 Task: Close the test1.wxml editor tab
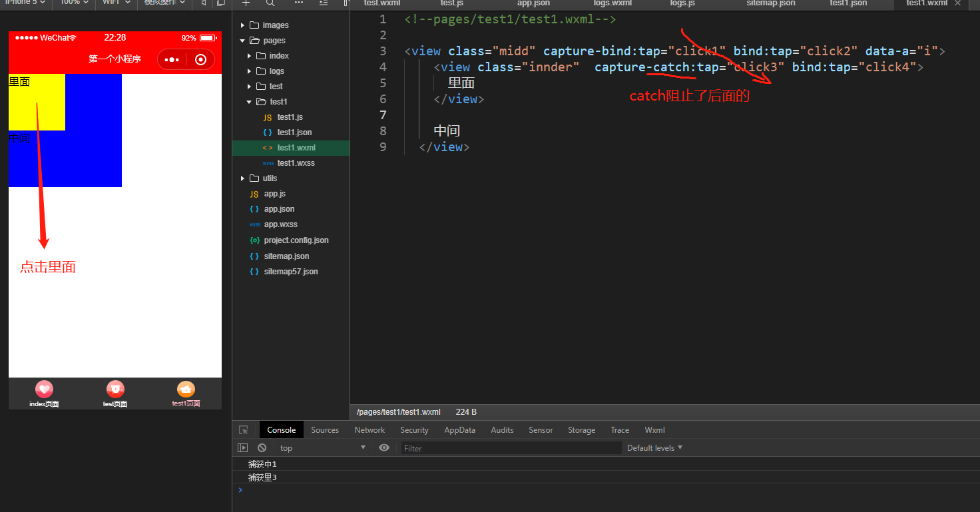coord(958,3)
